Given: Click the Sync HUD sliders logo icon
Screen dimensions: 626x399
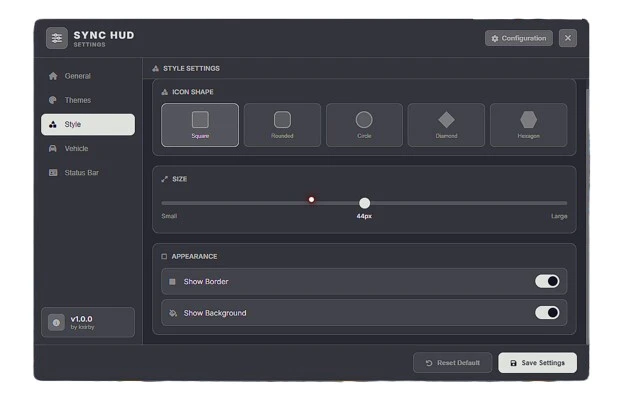Looking at the screenshot, I should click(x=57, y=38).
